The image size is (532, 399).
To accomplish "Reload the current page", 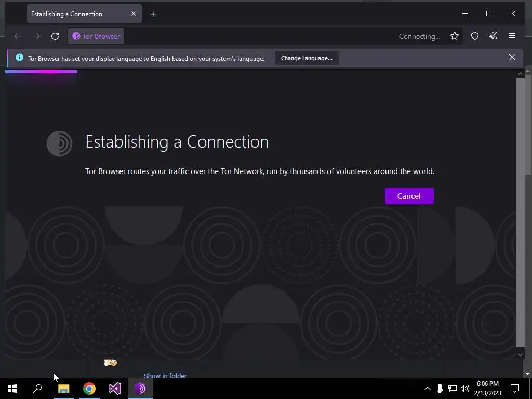I will point(55,36).
